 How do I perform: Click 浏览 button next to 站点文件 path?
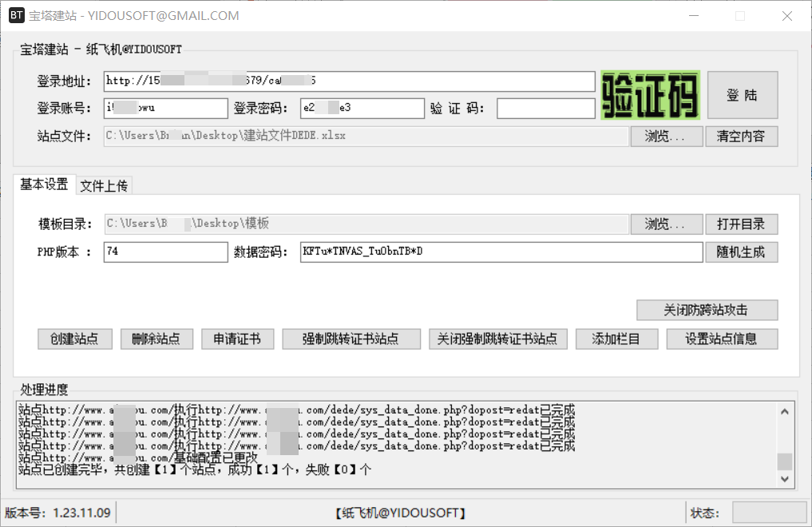click(x=666, y=137)
